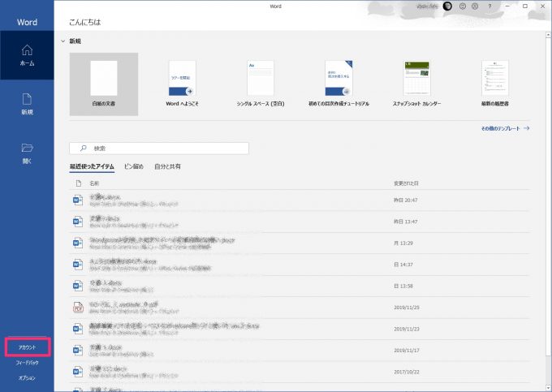Click Word file icon dated 月 13:29
552x392 pixels.
coord(78,243)
